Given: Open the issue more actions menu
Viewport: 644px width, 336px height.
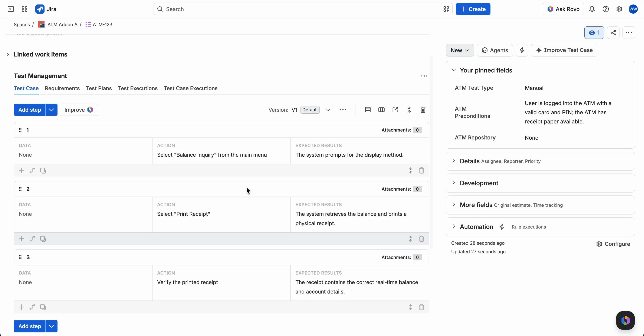Looking at the screenshot, I should click(629, 33).
